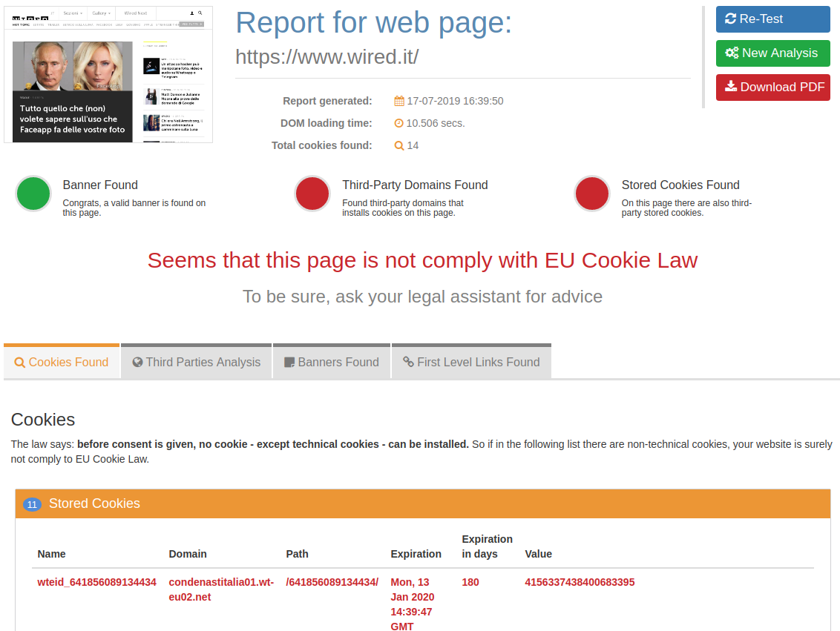Click the note icon on Banners Found tab

(x=289, y=363)
